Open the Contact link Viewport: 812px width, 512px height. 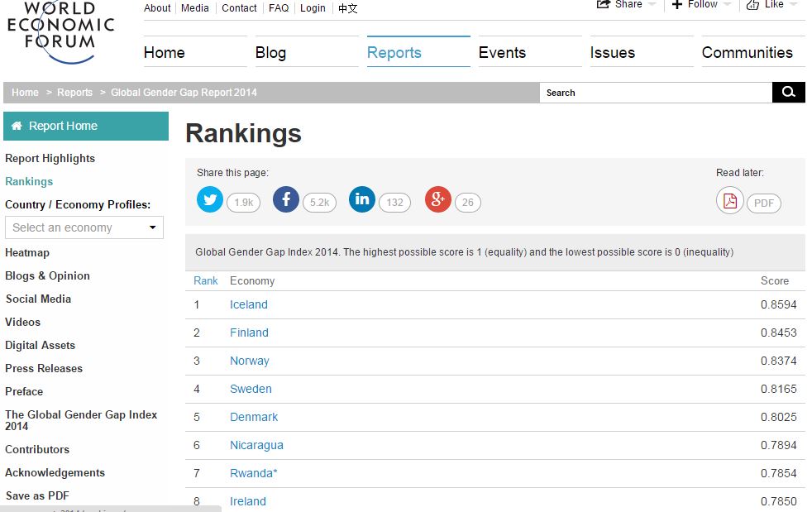click(x=239, y=7)
